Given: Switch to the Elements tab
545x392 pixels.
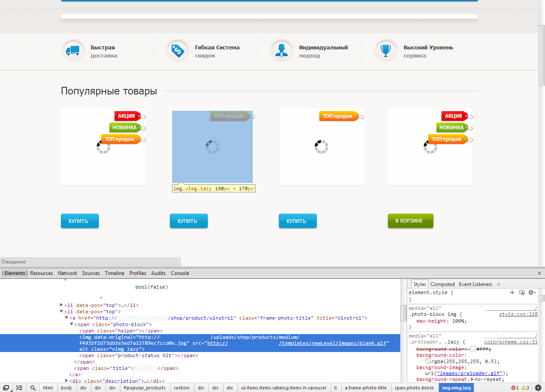Looking at the screenshot, I should point(15,273).
